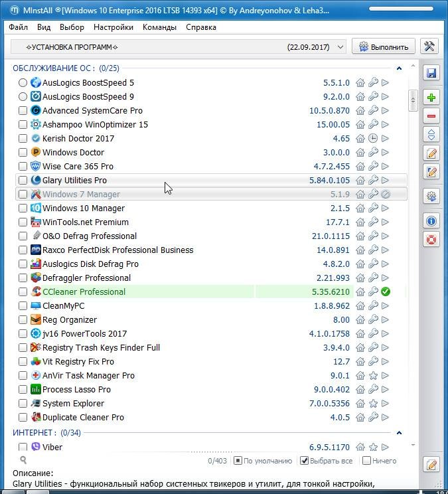Open the Команды menu
Viewport: 448px width, 494px height.
(159, 27)
